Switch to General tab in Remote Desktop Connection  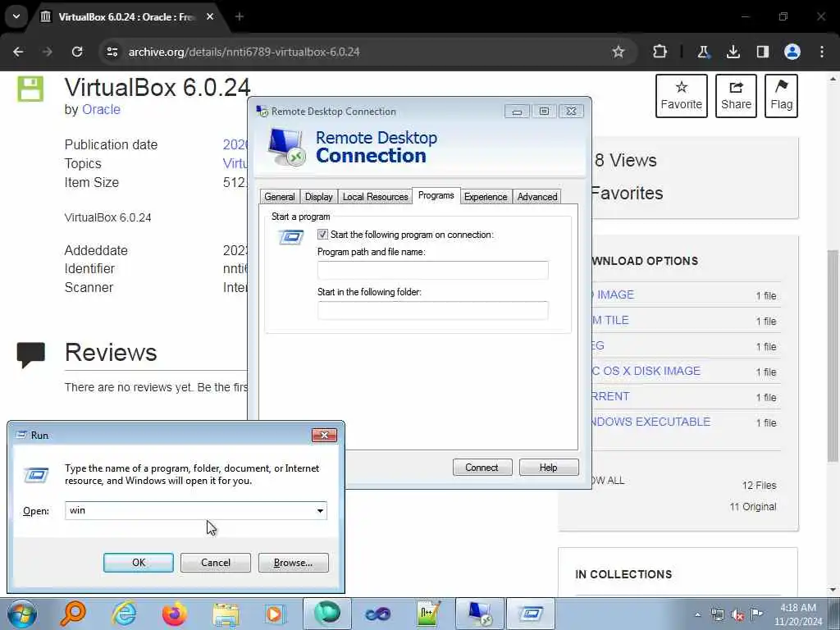tap(280, 197)
